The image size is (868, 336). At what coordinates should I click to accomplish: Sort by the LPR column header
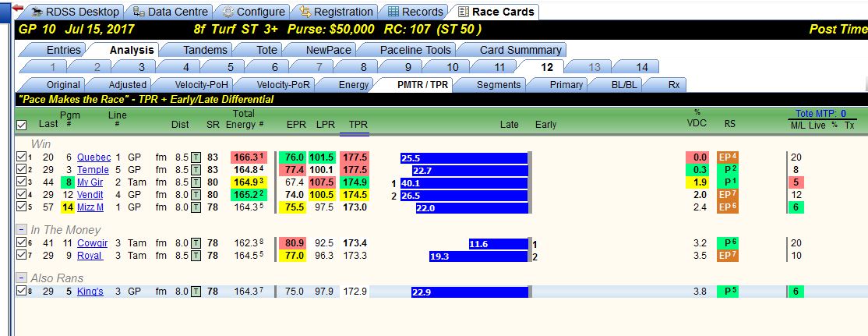pyautogui.click(x=326, y=125)
